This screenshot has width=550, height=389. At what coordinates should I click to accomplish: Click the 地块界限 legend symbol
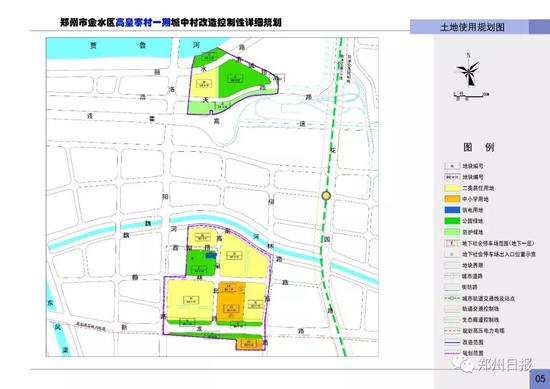pyautogui.click(x=452, y=265)
